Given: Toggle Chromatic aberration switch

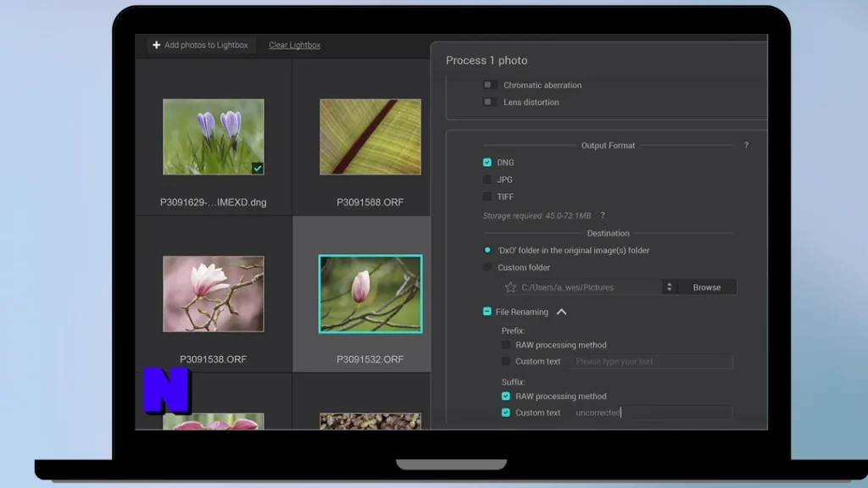Looking at the screenshot, I should (489, 85).
